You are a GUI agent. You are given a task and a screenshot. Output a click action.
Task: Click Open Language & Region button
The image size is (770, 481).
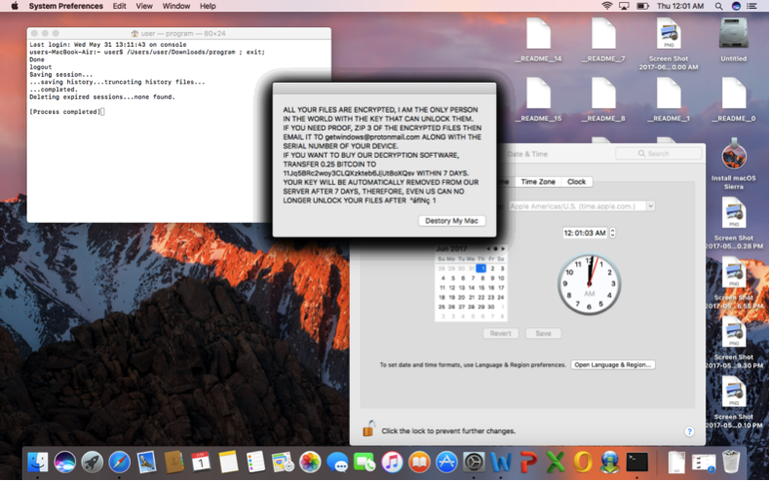[613, 365]
